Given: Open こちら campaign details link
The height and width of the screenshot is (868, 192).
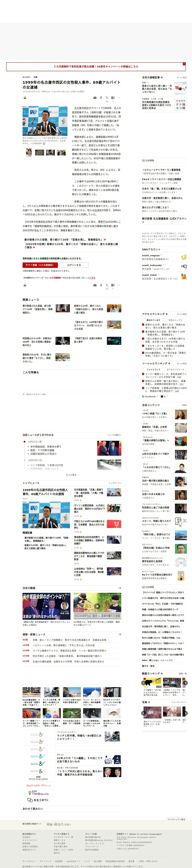Looking at the screenshot, I should tap(92, 278).
